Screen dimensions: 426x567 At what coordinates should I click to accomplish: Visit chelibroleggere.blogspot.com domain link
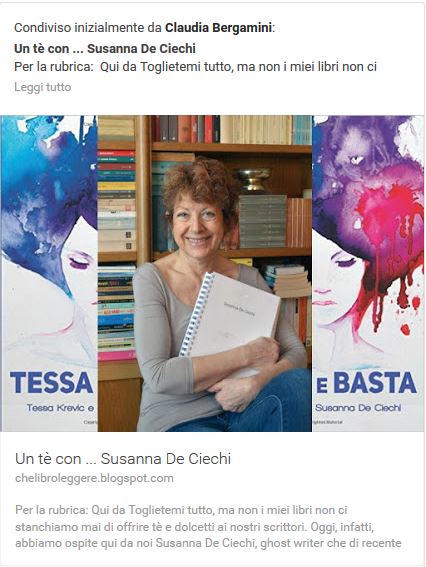[94, 478]
